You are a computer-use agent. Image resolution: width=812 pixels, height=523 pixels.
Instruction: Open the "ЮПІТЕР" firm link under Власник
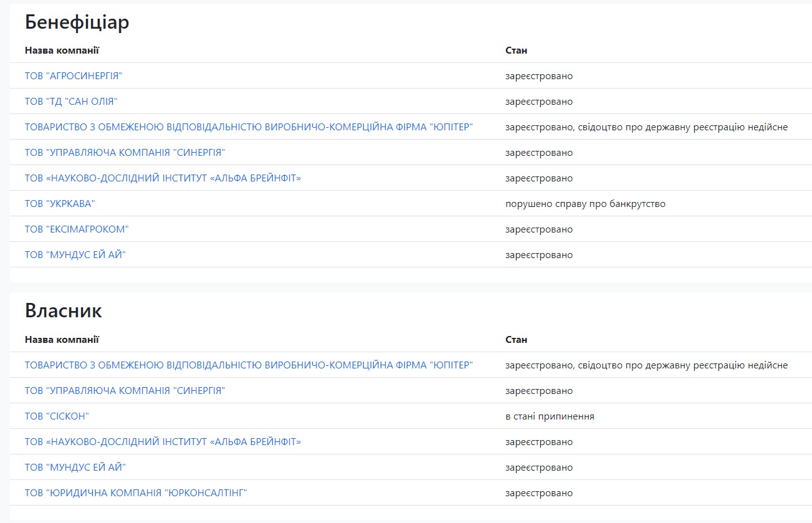[249, 365]
